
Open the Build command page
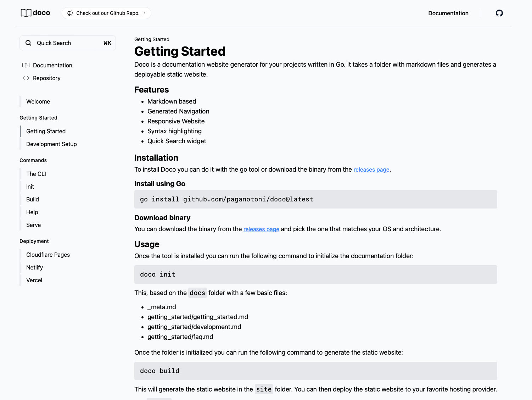click(x=33, y=199)
